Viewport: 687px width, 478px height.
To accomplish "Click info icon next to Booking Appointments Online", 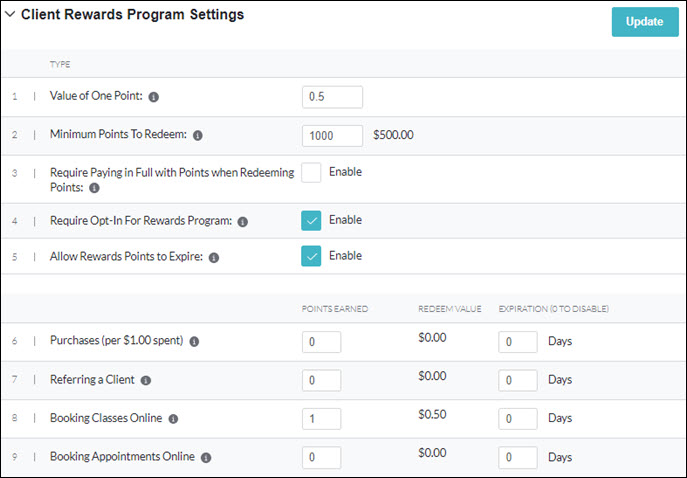I will pyautogui.click(x=206, y=457).
